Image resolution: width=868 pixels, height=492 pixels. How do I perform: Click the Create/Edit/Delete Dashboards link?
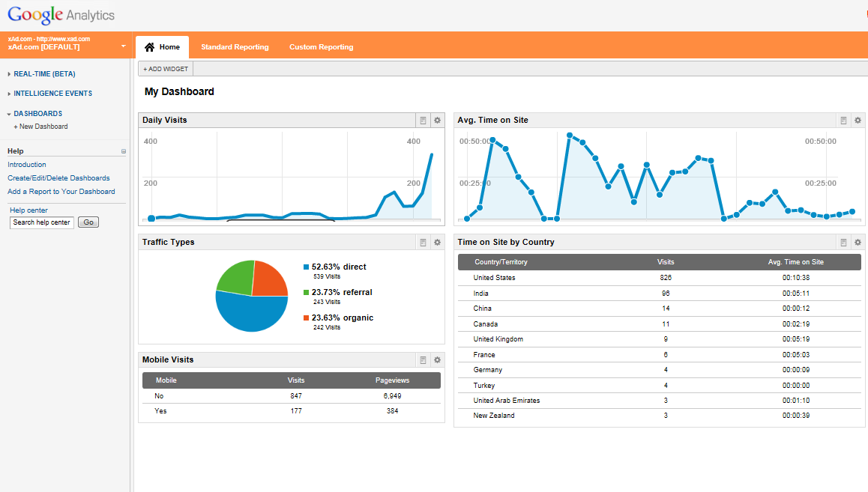(x=58, y=178)
